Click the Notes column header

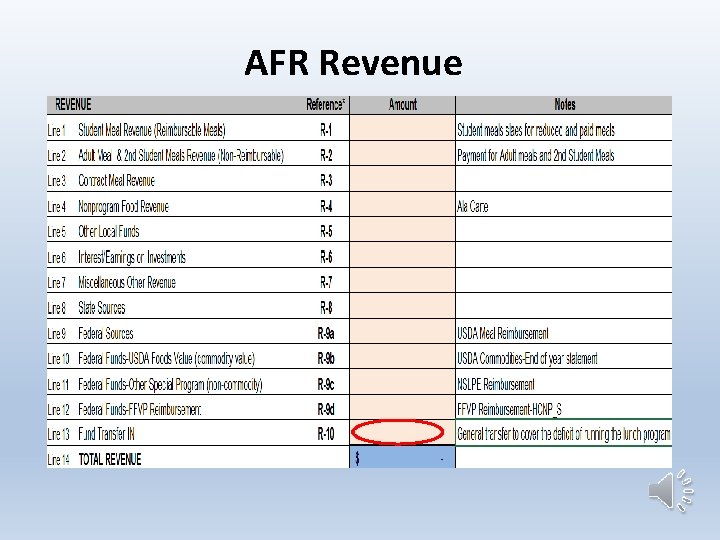pos(564,105)
